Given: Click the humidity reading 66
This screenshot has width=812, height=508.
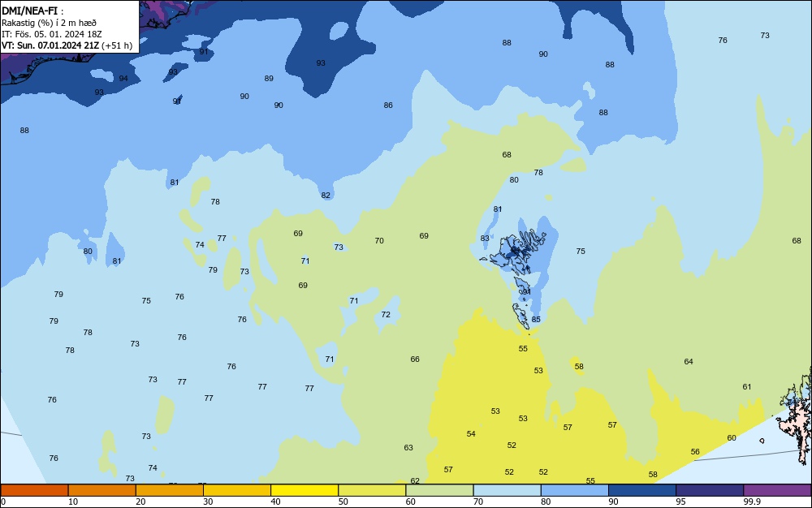Looking at the screenshot, I should click(x=415, y=359).
